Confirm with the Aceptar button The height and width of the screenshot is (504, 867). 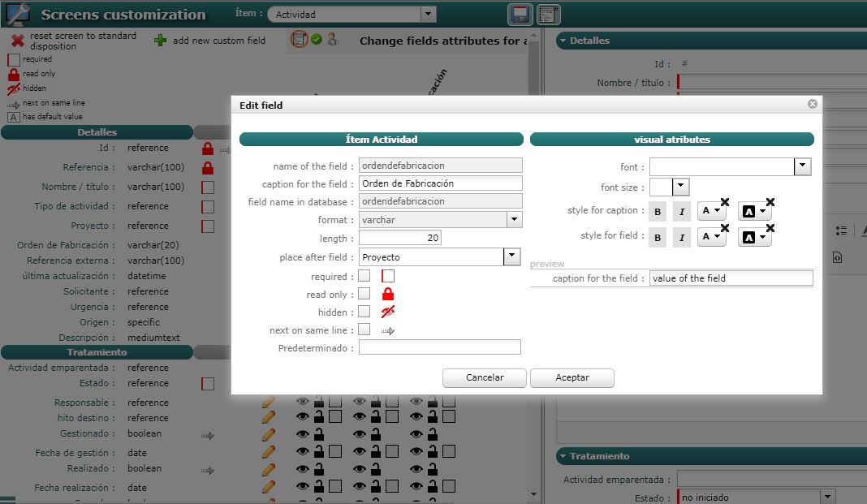(x=572, y=377)
